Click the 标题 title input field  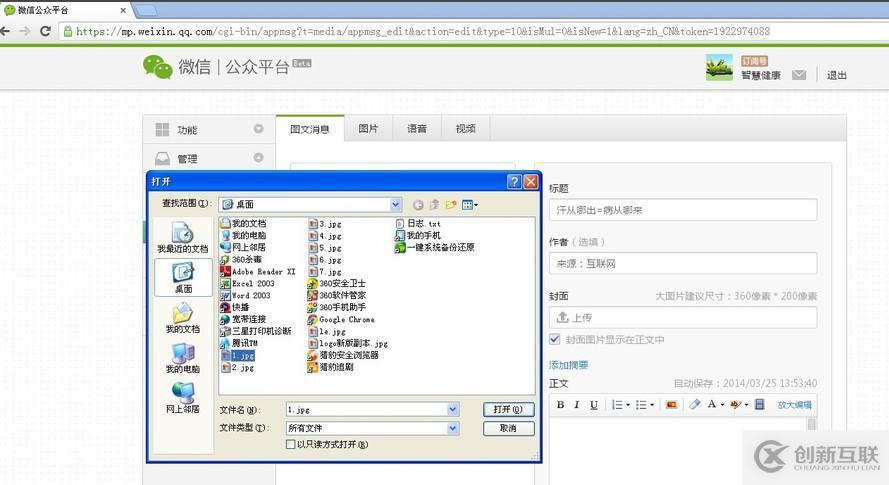[x=682, y=210]
